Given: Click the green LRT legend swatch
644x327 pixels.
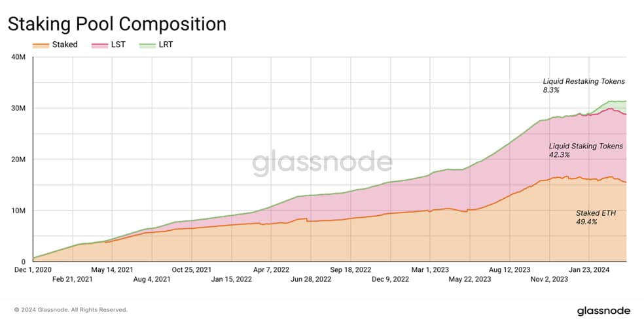Looking at the screenshot, I should [x=147, y=44].
